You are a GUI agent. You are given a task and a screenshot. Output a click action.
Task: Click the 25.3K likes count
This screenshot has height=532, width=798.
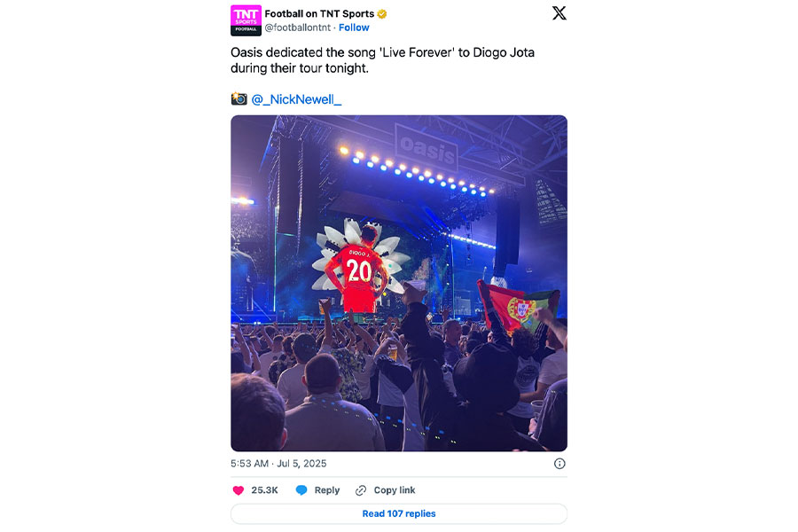tap(264, 490)
